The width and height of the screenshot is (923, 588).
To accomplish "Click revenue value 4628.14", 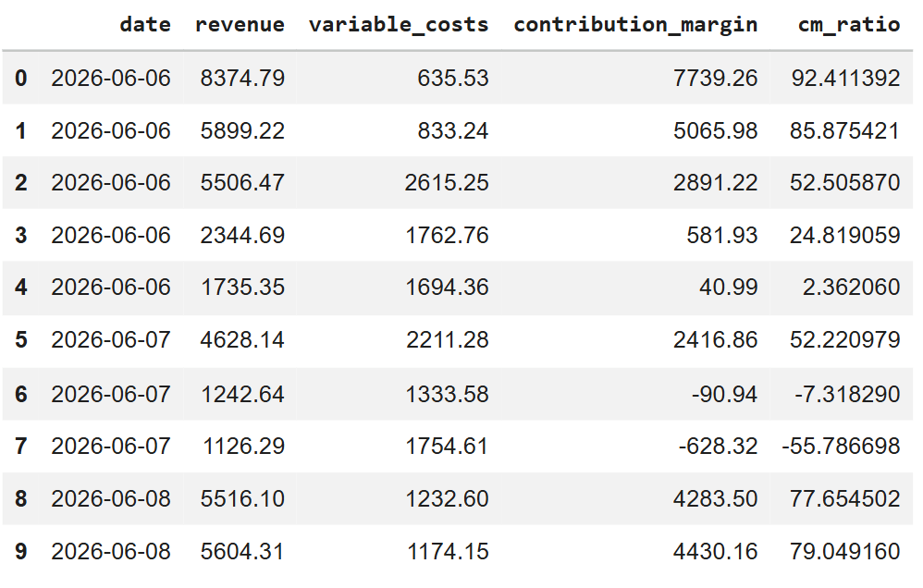I will click(x=242, y=339).
